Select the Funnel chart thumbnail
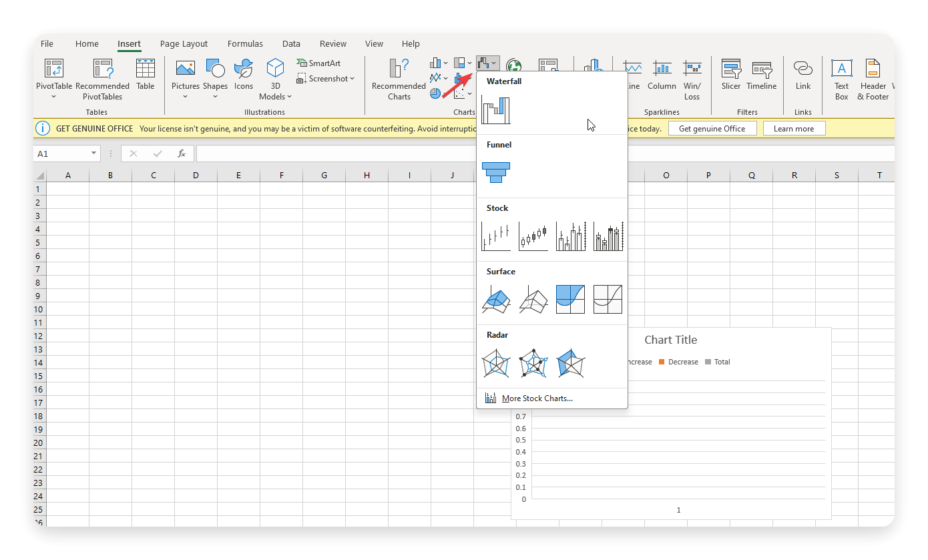The width and height of the screenshot is (928, 560). pos(496,172)
